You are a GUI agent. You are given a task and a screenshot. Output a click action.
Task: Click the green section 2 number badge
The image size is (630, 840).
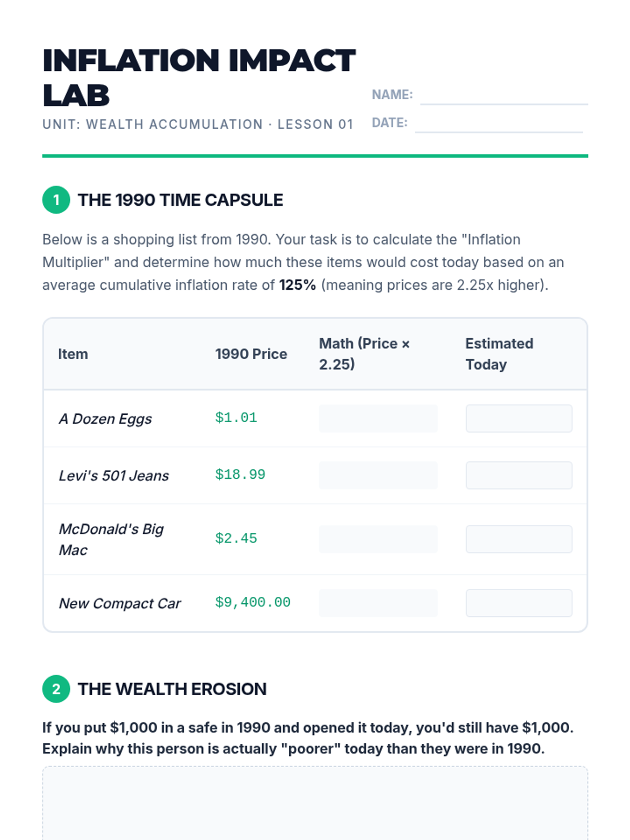click(x=56, y=689)
